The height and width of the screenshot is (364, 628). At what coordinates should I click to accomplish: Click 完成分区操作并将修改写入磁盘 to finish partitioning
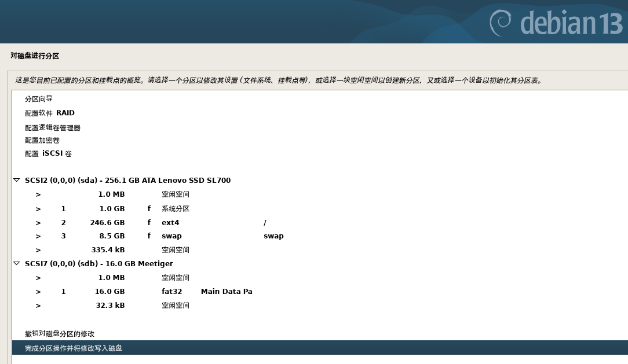(74, 348)
